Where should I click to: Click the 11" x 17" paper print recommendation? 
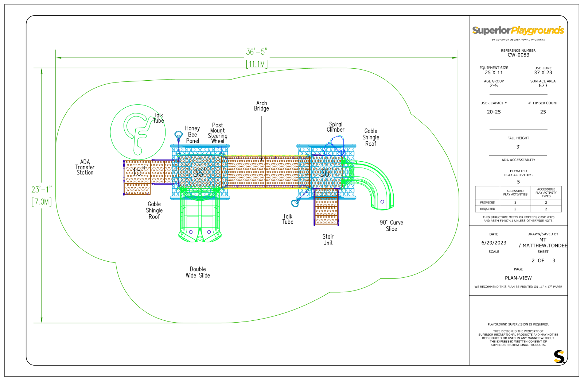[518, 287]
